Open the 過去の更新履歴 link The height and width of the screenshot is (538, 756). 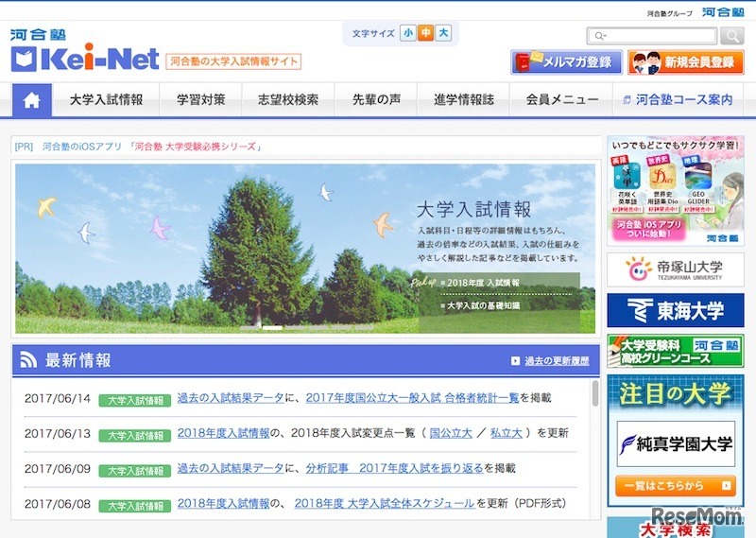tap(557, 360)
